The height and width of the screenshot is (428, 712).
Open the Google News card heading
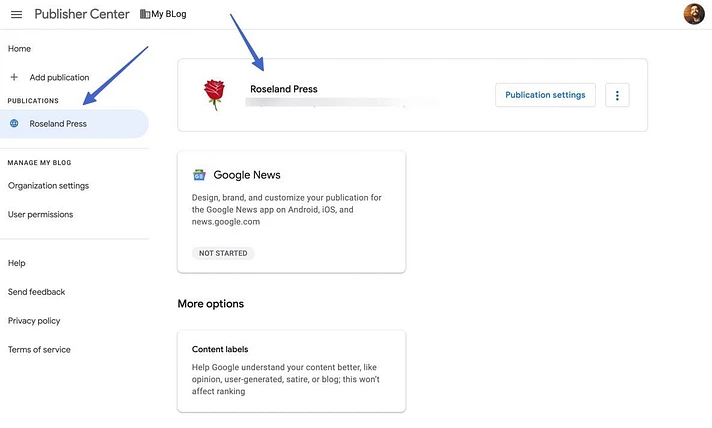tap(247, 175)
